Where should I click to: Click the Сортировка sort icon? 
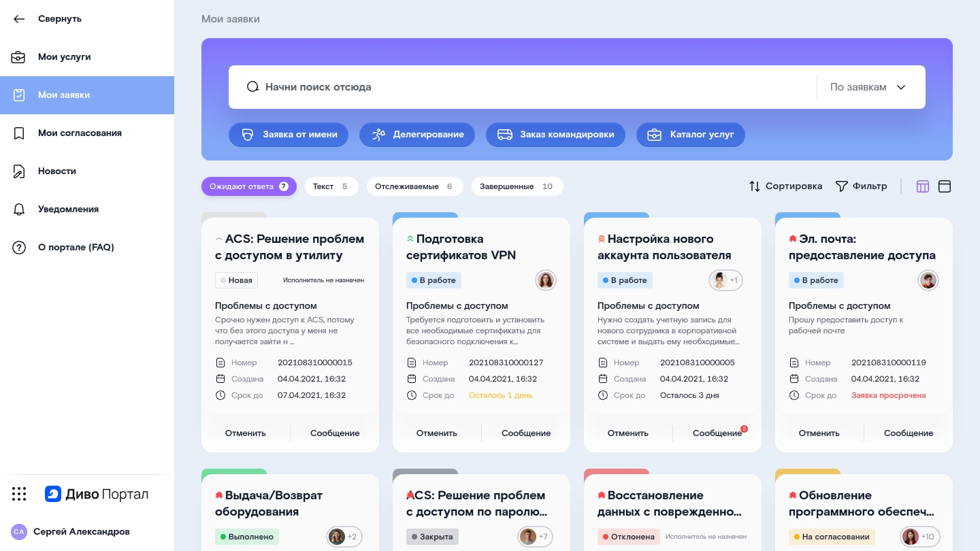755,186
